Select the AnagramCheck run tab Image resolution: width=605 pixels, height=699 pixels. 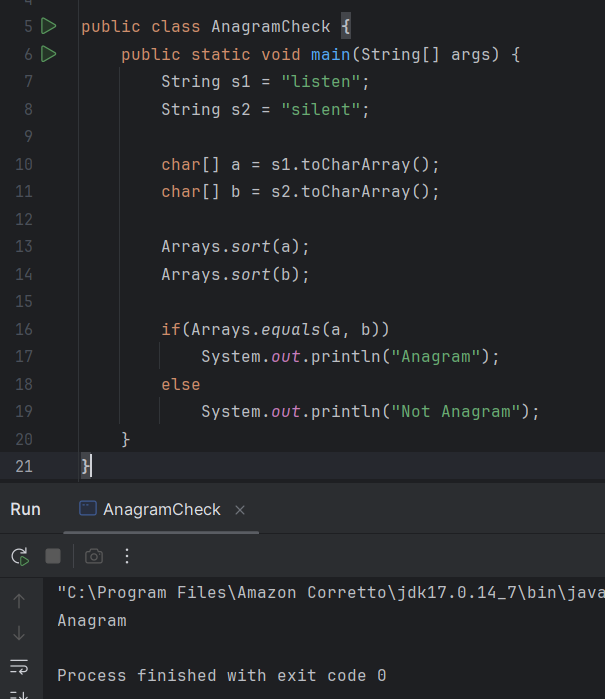point(160,510)
